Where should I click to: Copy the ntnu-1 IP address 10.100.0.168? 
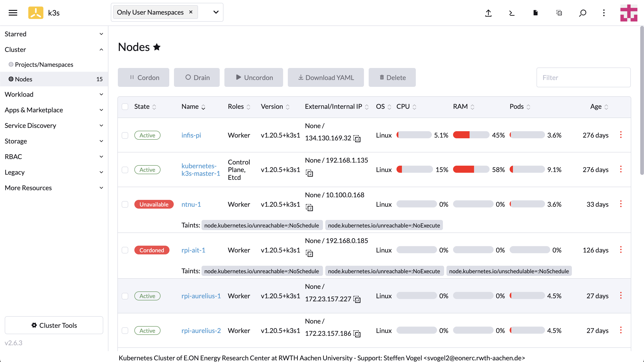coord(309,207)
